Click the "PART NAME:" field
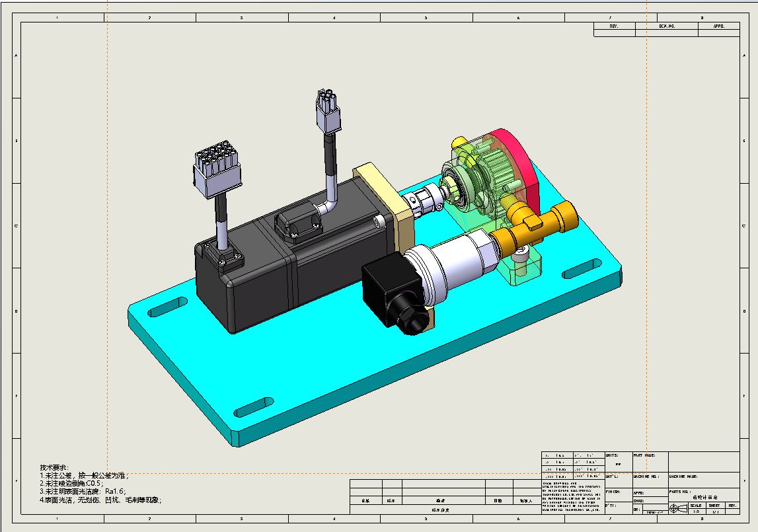The width and height of the screenshot is (758, 532). pos(650,462)
